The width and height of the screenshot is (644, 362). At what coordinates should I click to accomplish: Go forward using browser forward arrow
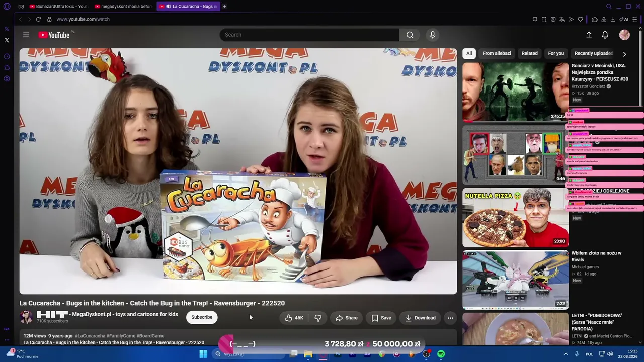29,19
